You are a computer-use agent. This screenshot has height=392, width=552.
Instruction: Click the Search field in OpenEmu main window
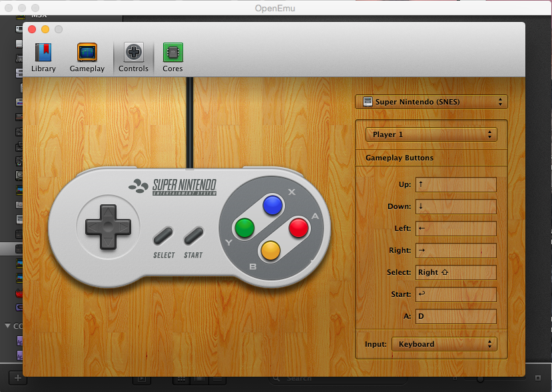pos(338,379)
